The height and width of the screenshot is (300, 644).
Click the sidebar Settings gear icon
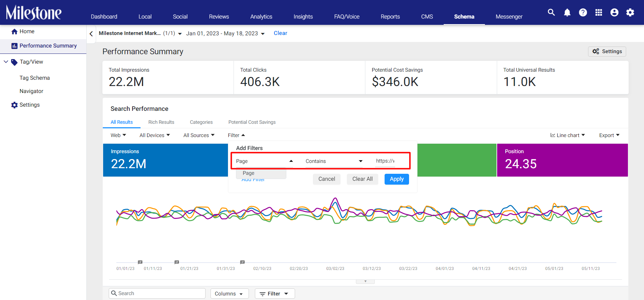click(14, 105)
